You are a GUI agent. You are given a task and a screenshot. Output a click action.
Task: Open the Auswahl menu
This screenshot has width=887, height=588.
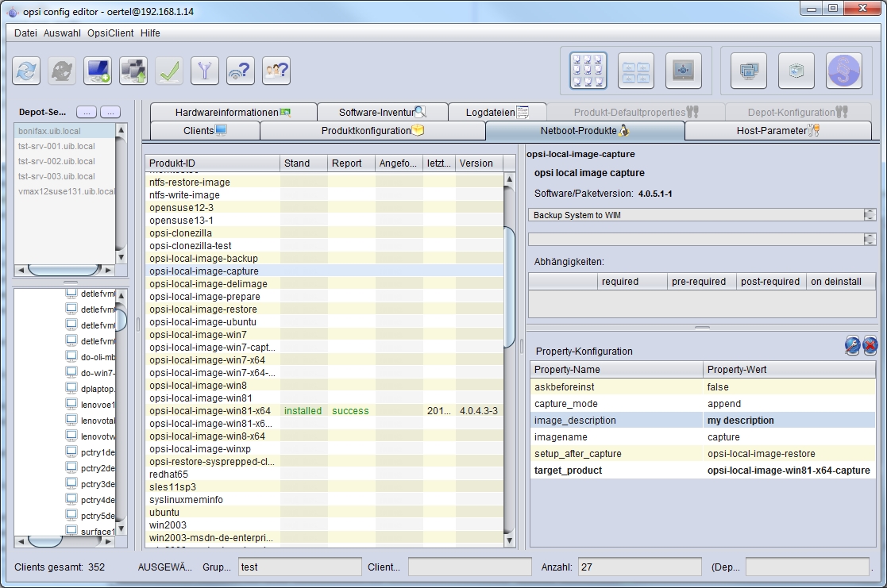pyautogui.click(x=62, y=33)
